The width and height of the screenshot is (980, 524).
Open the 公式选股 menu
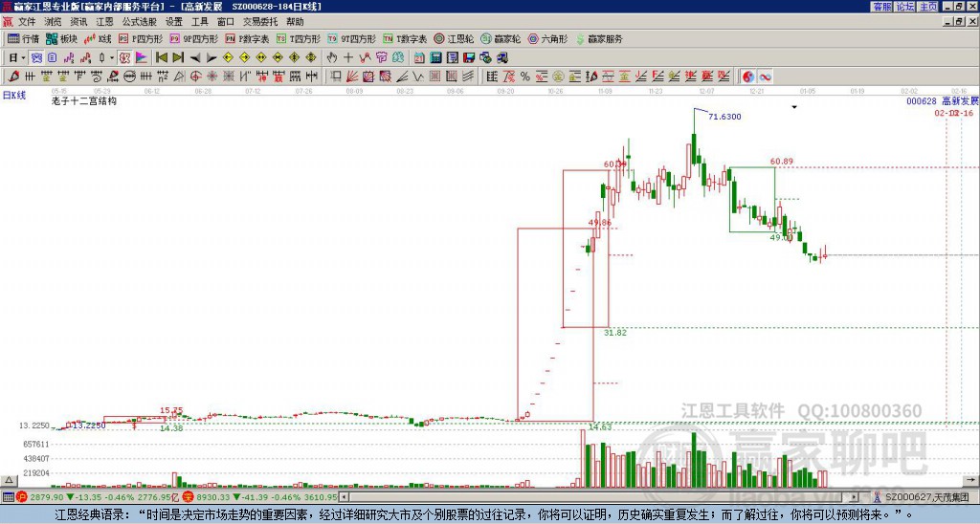[x=140, y=22]
